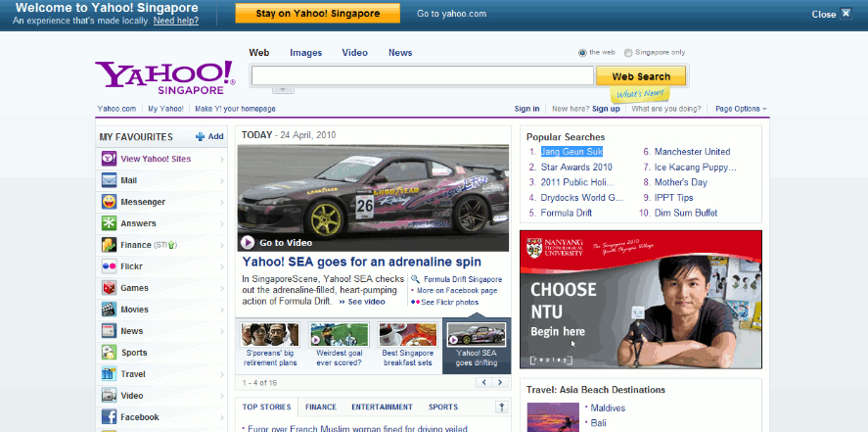Click the Make Y! your homepage link
The image size is (868, 432).
point(235,109)
